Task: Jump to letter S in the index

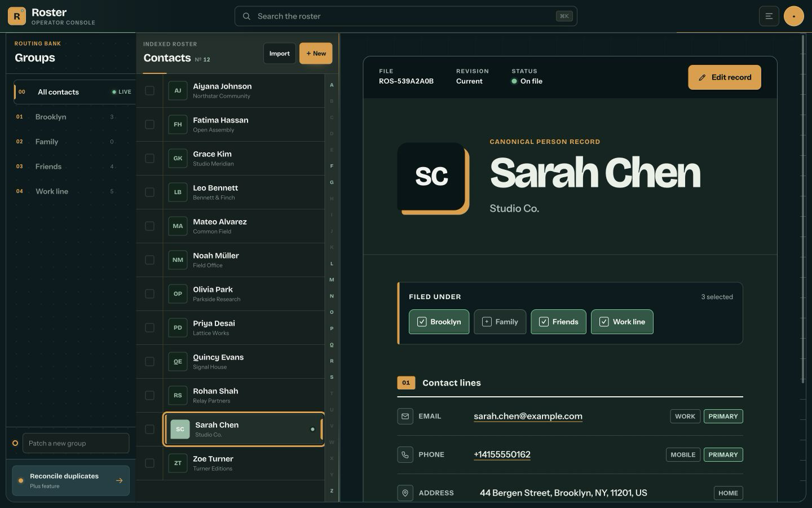Action: pyautogui.click(x=332, y=377)
